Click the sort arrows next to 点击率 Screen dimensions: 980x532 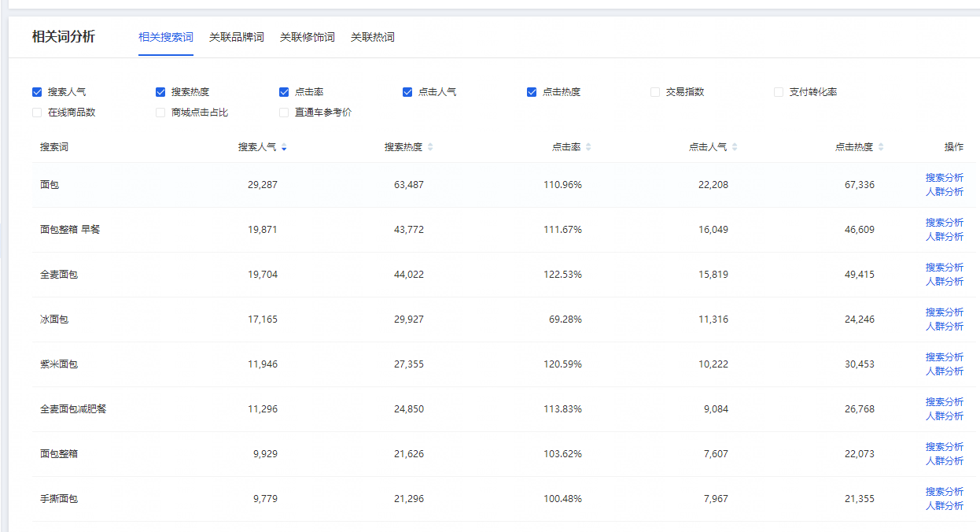588,147
